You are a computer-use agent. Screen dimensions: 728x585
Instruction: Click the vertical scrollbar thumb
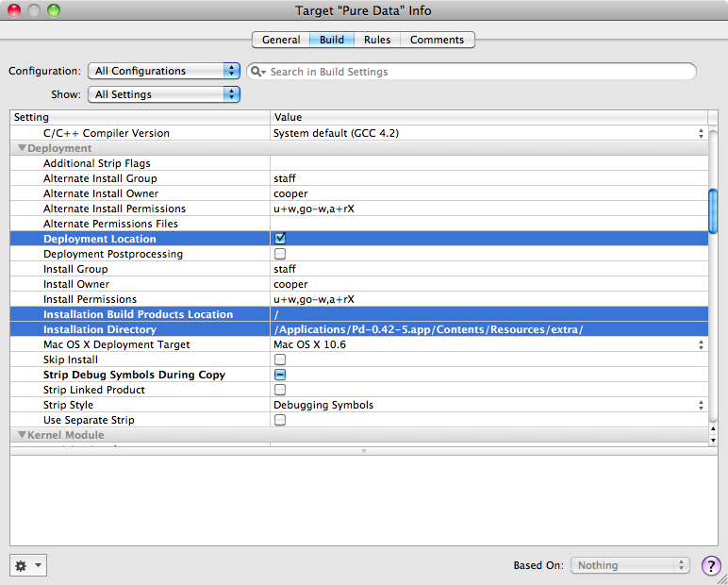pos(713,211)
